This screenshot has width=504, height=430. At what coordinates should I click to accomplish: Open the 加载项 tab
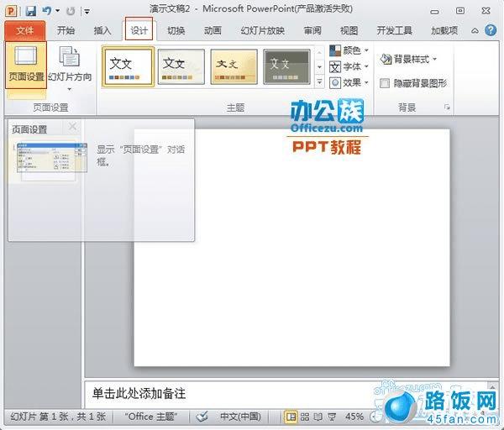[x=444, y=30]
